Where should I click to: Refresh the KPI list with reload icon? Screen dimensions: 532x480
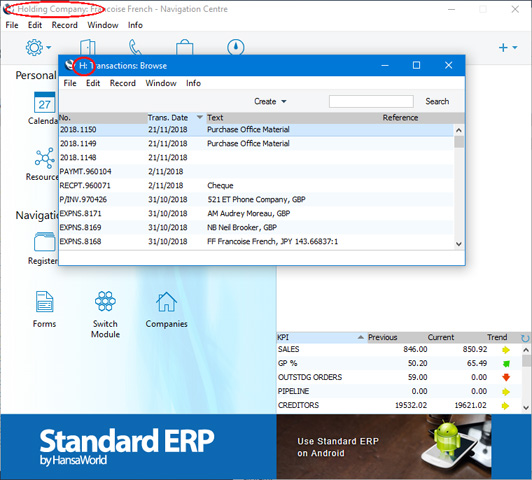point(525,338)
